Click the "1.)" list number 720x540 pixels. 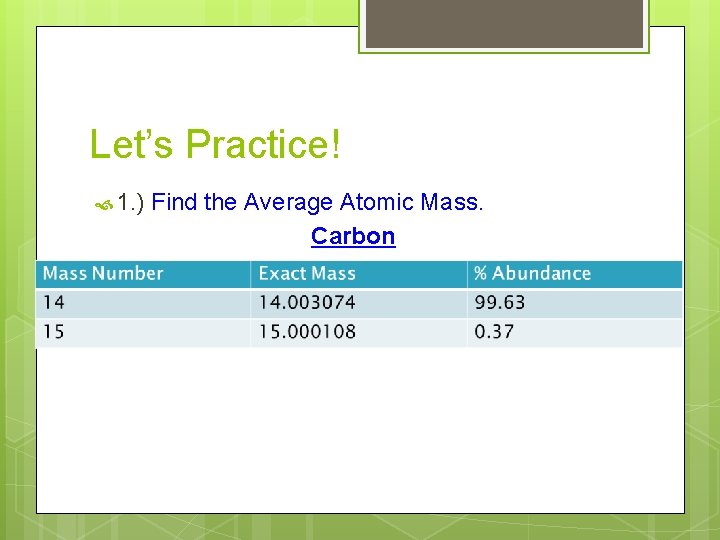coord(131,202)
